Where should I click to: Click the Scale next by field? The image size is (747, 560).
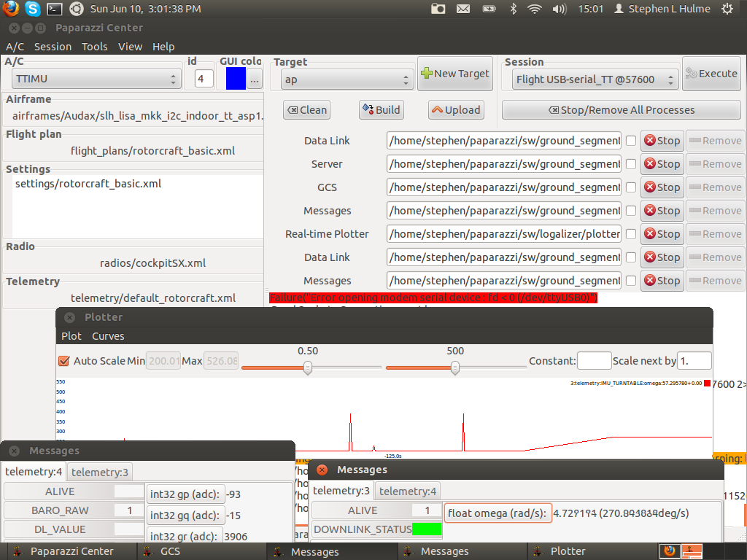[x=694, y=360]
